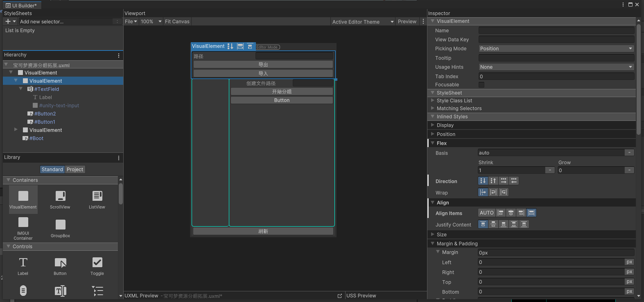Pick ListView from the Library

[x=97, y=200]
